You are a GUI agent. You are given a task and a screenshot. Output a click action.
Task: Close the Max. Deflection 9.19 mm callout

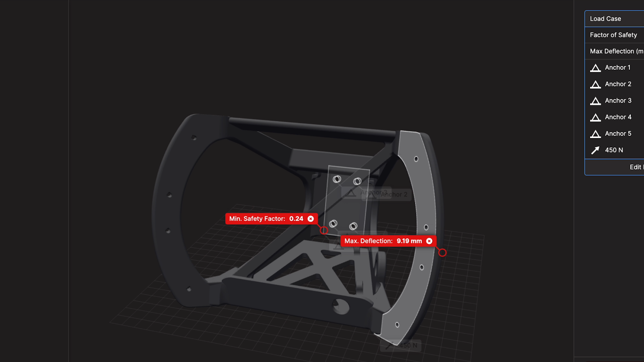coord(429,241)
